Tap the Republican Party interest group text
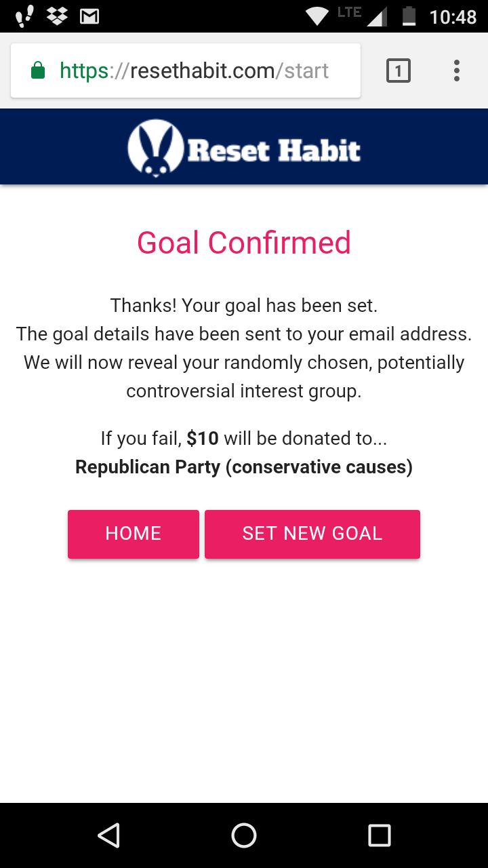This screenshot has width=488, height=868. click(x=244, y=467)
